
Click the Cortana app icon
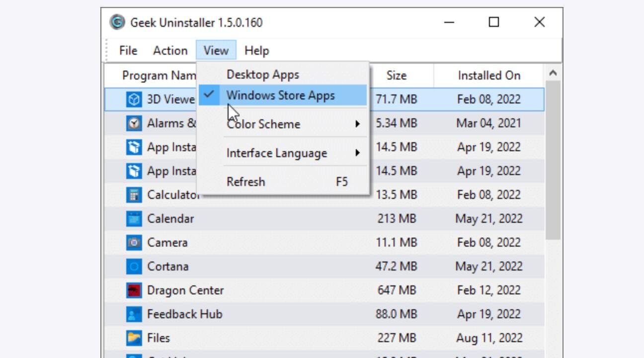[134, 267]
